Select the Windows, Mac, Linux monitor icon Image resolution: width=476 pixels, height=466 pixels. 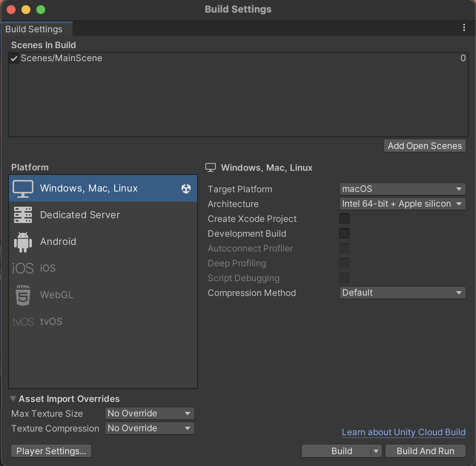(x=23, y=189)
